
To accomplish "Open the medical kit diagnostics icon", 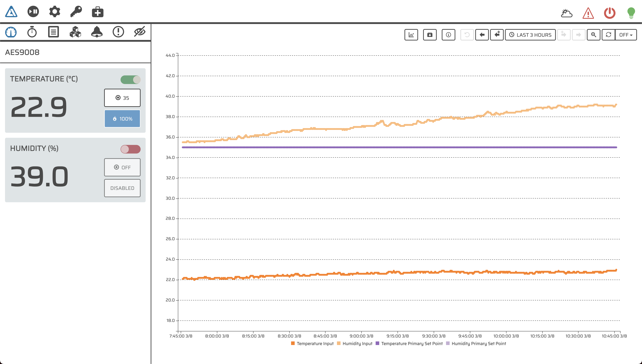I will (97, 12).
